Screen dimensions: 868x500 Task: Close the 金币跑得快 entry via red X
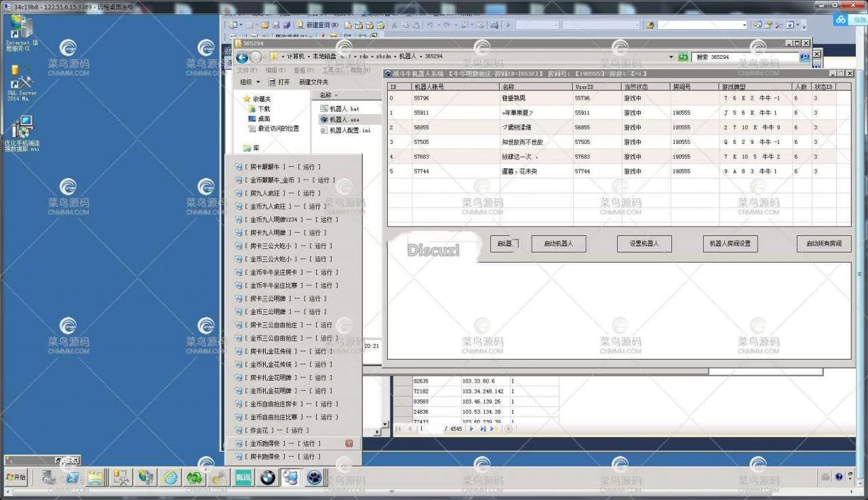349,444
